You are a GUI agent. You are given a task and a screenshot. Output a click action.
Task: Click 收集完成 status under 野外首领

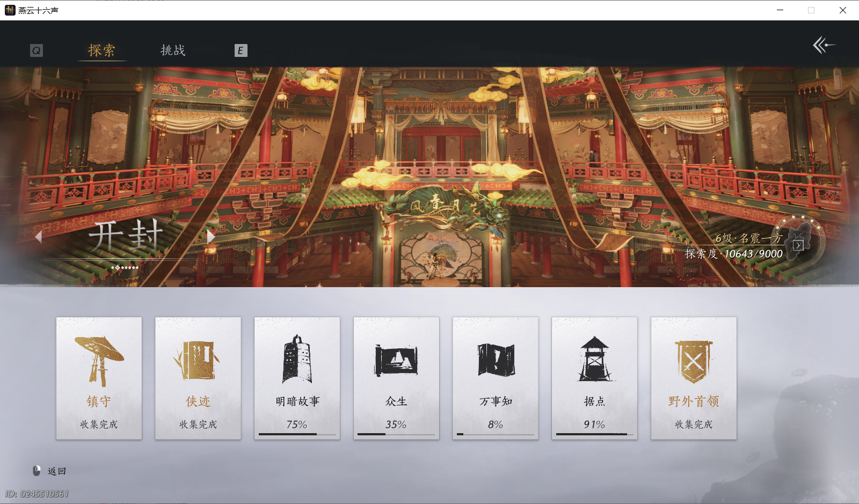[694, 425]
